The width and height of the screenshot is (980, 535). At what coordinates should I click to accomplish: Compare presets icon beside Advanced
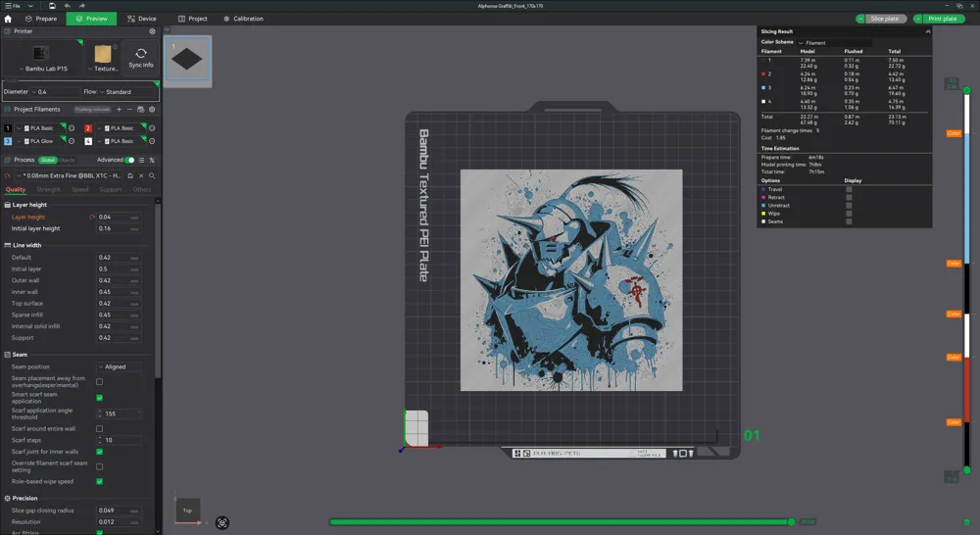[152, 160]
